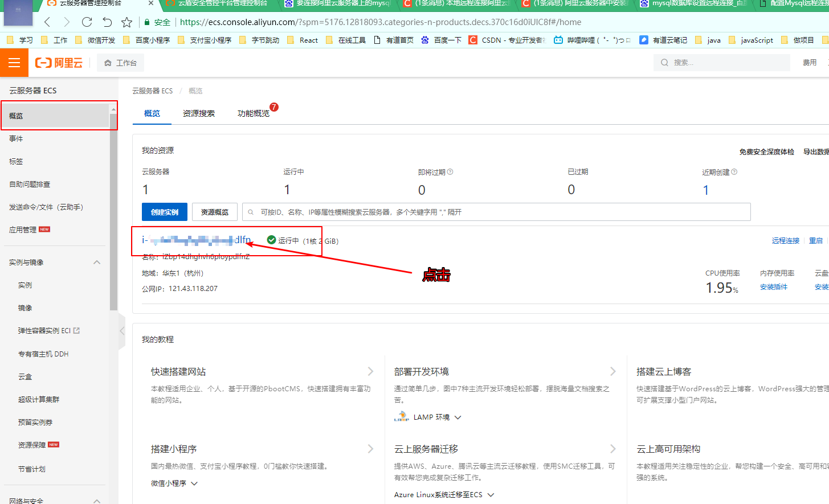Click 云服务器 ECS breadcrumb link

(x=152, y=91)
